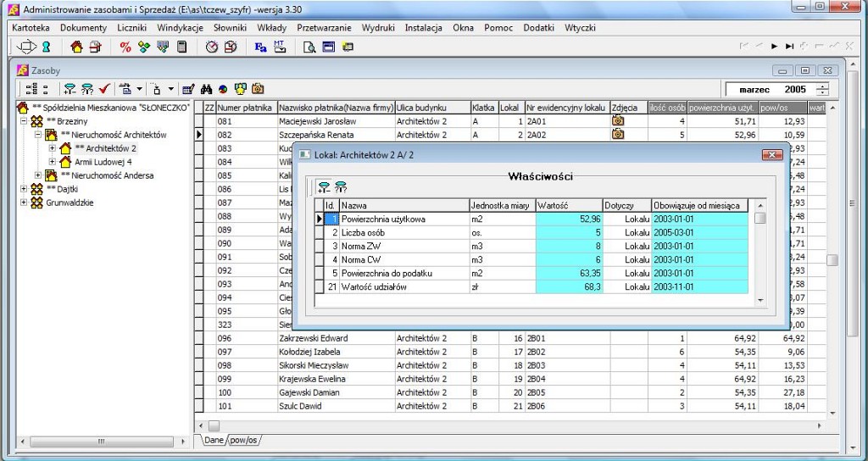The height and width of the screenshot is (461, 868).
Task: Switch to the Dane tab
Action: point(214,440)
